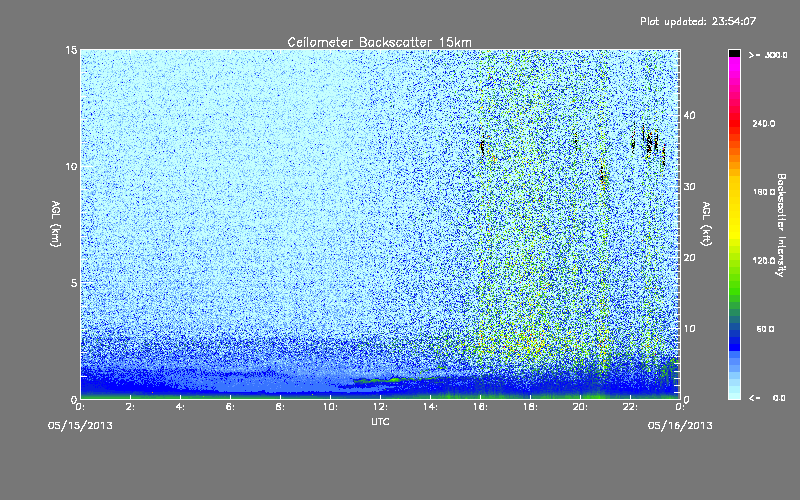Click the 'Plot updated: 23:54:07' timestamp
The image size is (800, 500).
(698, 21)
